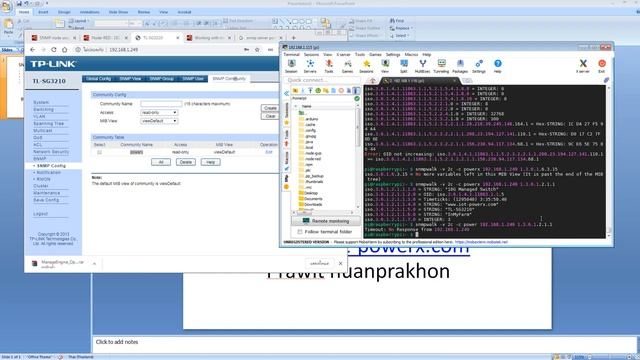Tick select checkbox in Community Table row
This screenshot has height=360, width=640.
[x=99, y=152]
